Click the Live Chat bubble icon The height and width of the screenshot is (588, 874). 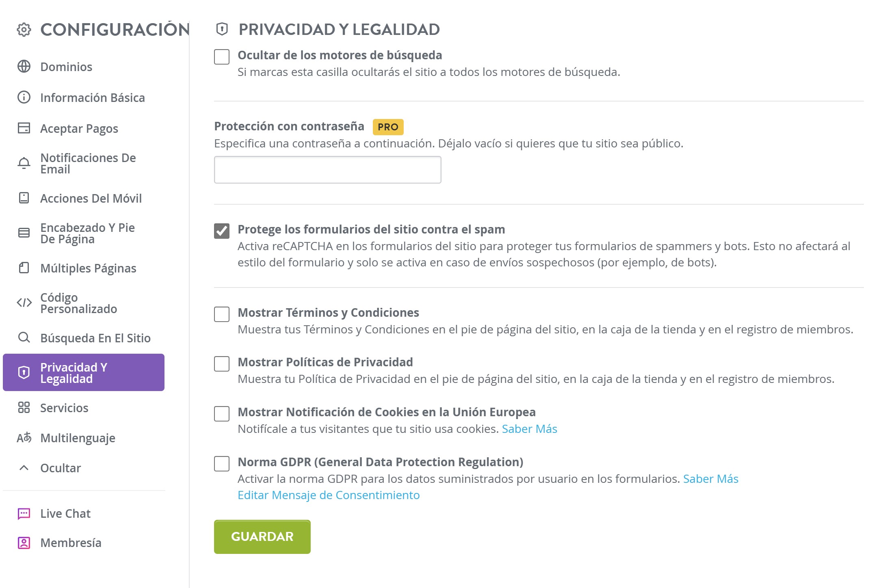pyautogui.click(x=24, y=513)
